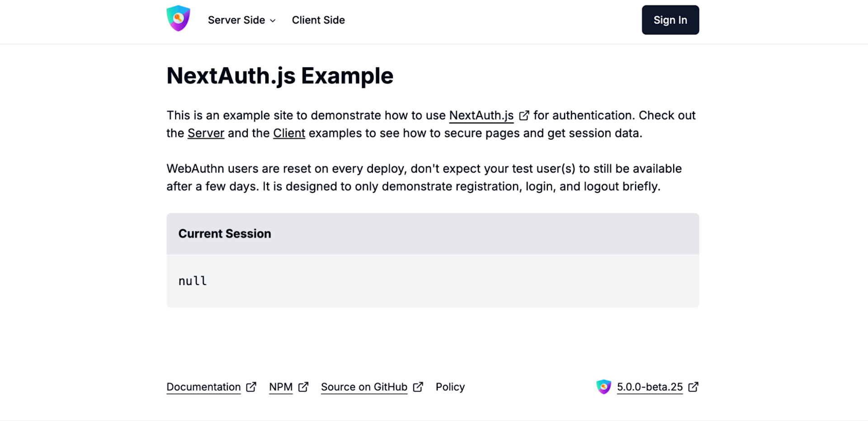The image size is (868, 421).
Task: Click the footer shield logo near version
Action: 604,387
